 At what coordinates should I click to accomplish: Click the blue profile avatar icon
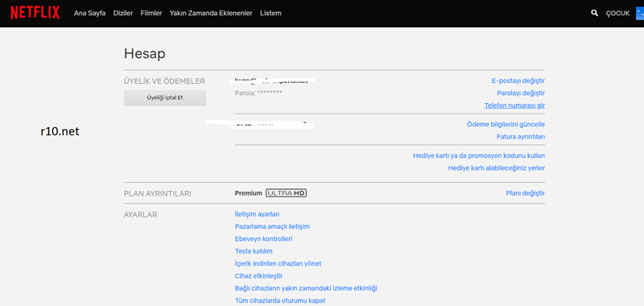click(x=640, y=13)
